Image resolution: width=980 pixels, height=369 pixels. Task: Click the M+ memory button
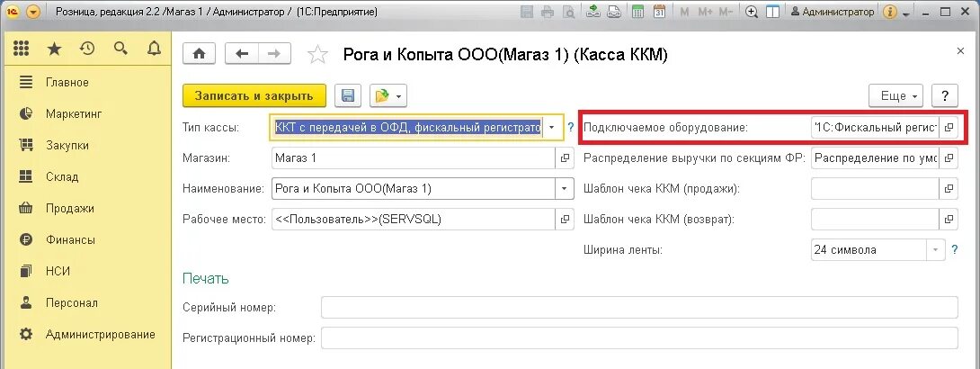point(705,12)
